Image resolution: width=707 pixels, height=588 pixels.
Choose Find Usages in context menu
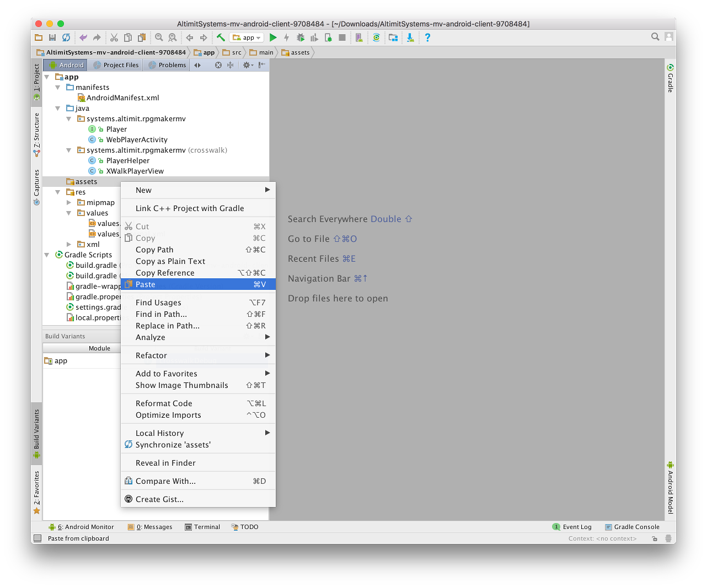click(198, 303)
